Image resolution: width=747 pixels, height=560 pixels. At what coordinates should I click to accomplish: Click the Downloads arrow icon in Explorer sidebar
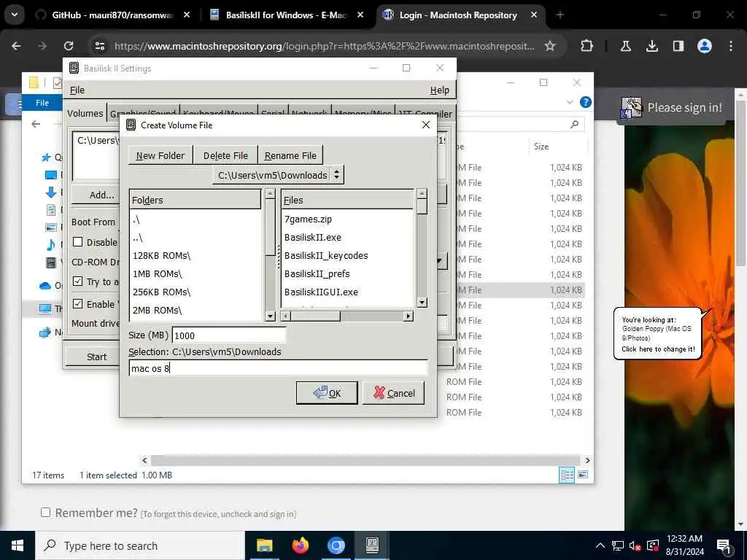pos(51,192)
